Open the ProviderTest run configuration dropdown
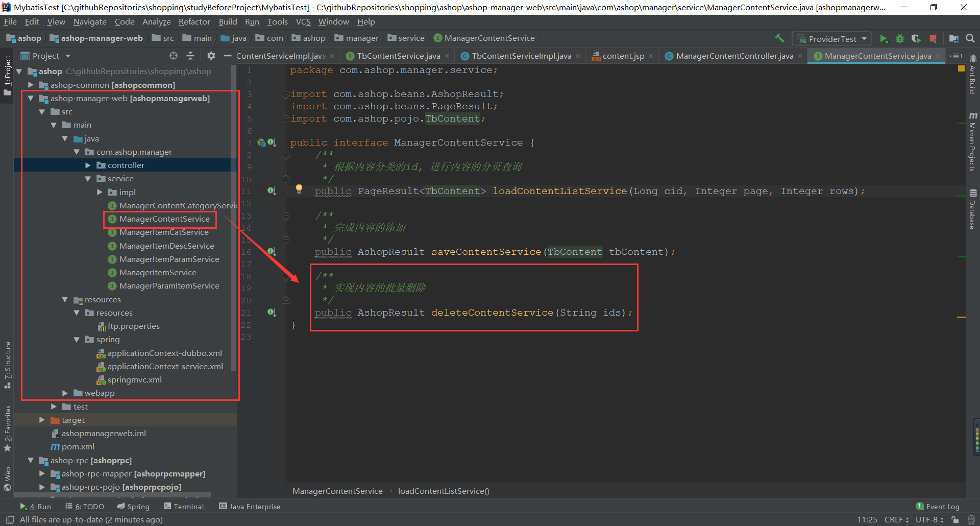The image size is (980, 526). (x=831, y=39)
